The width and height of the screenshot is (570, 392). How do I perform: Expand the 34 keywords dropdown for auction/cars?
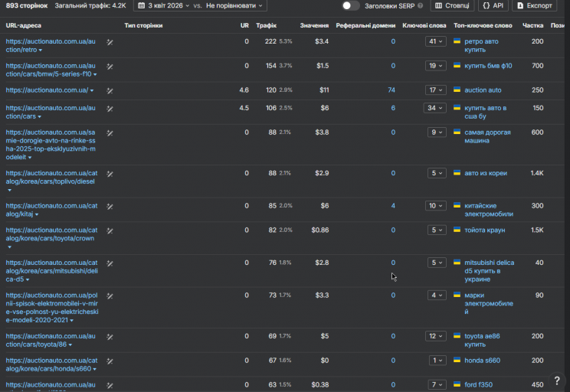point(436,108)
